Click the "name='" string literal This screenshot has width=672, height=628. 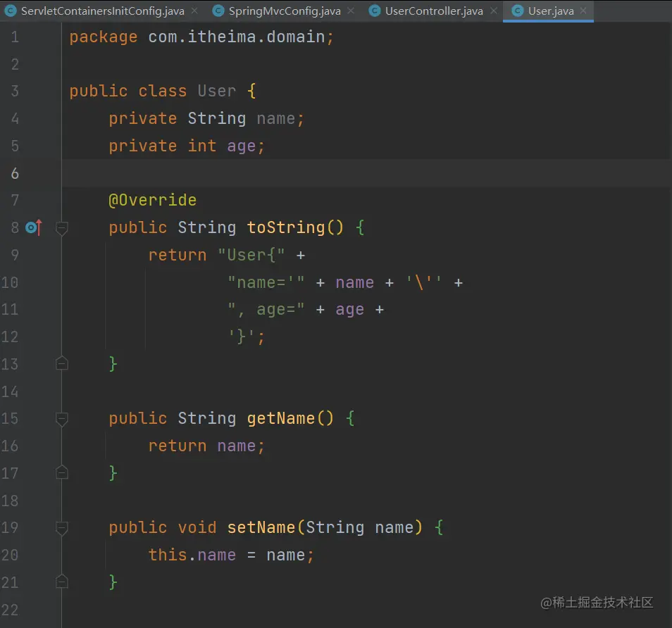pos(266,282)
